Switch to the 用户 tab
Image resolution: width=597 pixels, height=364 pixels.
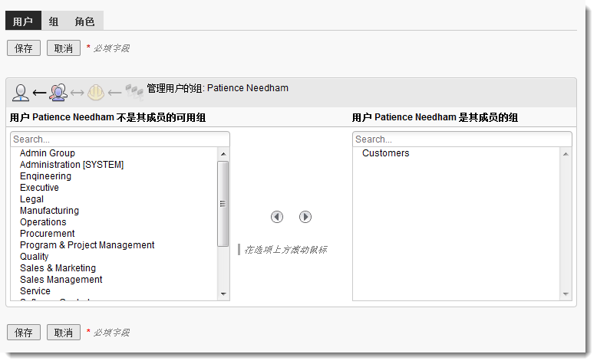(23, 21)
